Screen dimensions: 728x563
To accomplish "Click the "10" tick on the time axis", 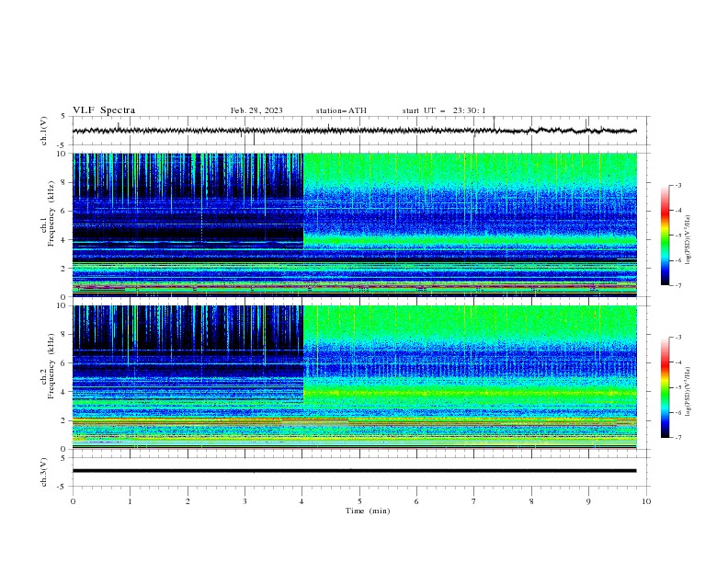I will click(646, 501).
